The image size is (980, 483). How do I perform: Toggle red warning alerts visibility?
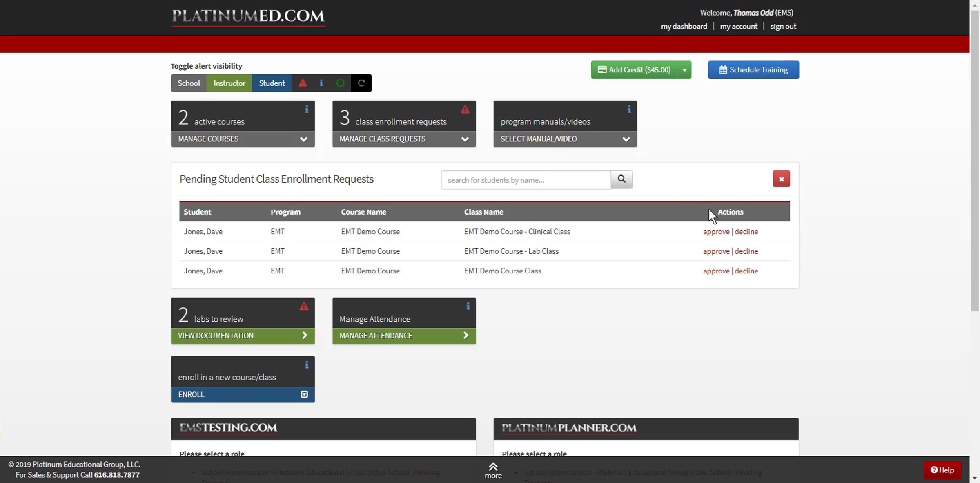(303, 83)
